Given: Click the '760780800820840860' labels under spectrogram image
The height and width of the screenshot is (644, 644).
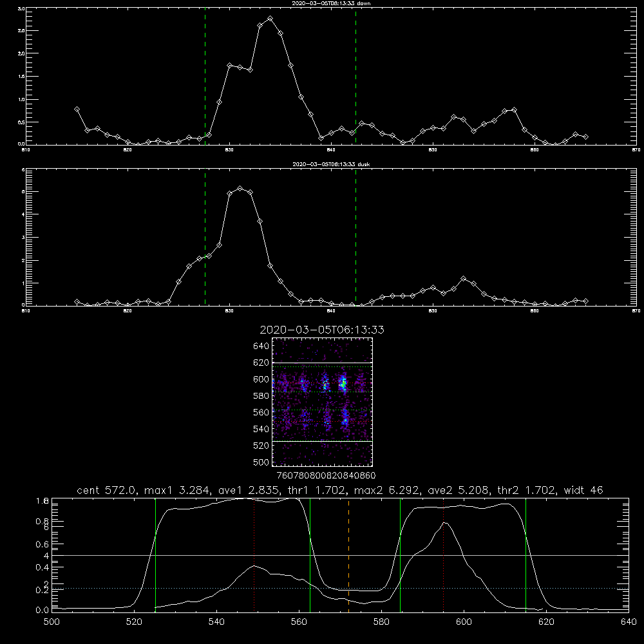Looking at the screenshot, I should [x=326, y=476].
